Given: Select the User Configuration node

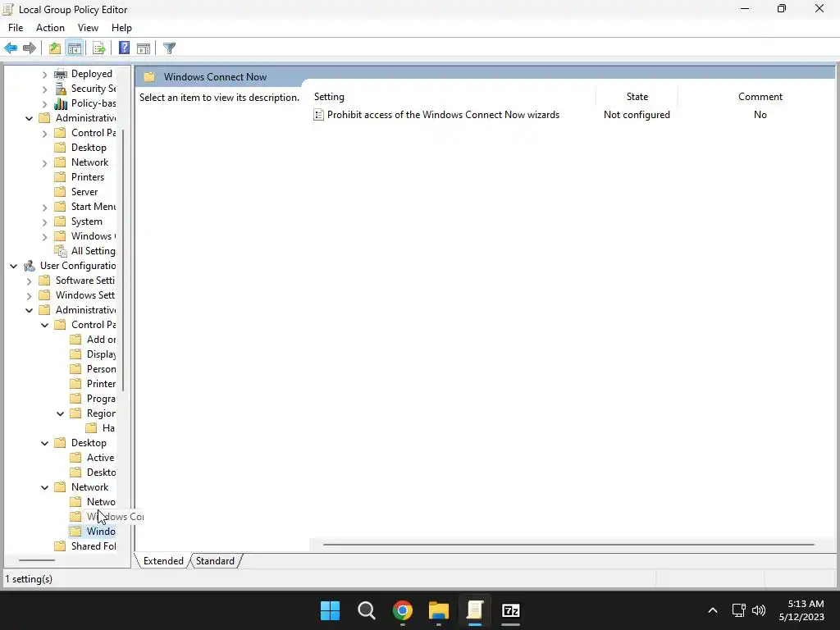Looking at the screenshot, I should (x=78, y=266).
